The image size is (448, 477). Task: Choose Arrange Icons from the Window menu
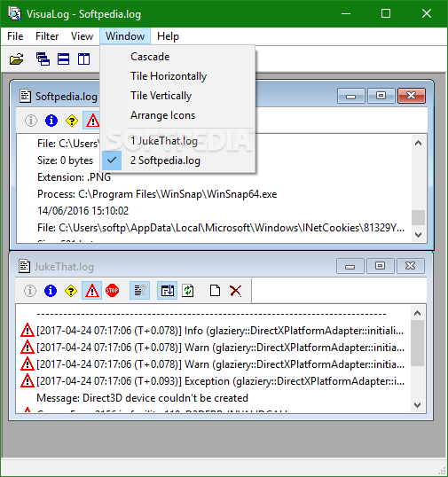pyautogui.click(x=177, y=115)
